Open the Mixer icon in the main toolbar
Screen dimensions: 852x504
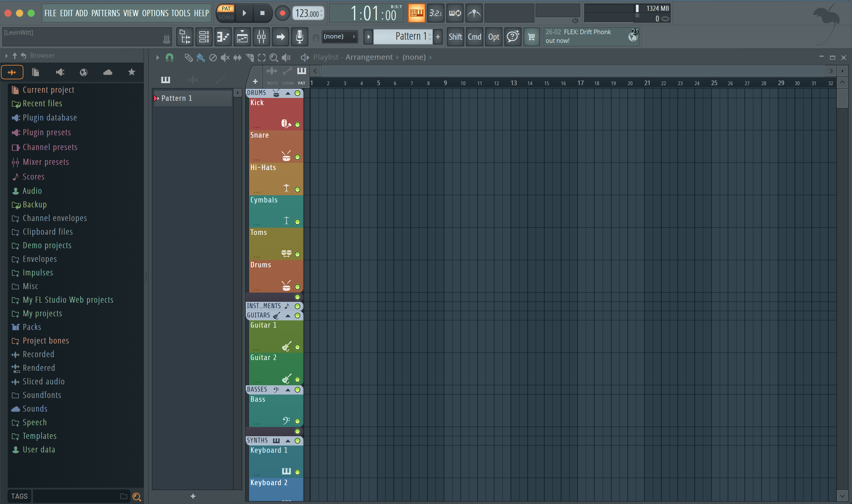point(261,37)
